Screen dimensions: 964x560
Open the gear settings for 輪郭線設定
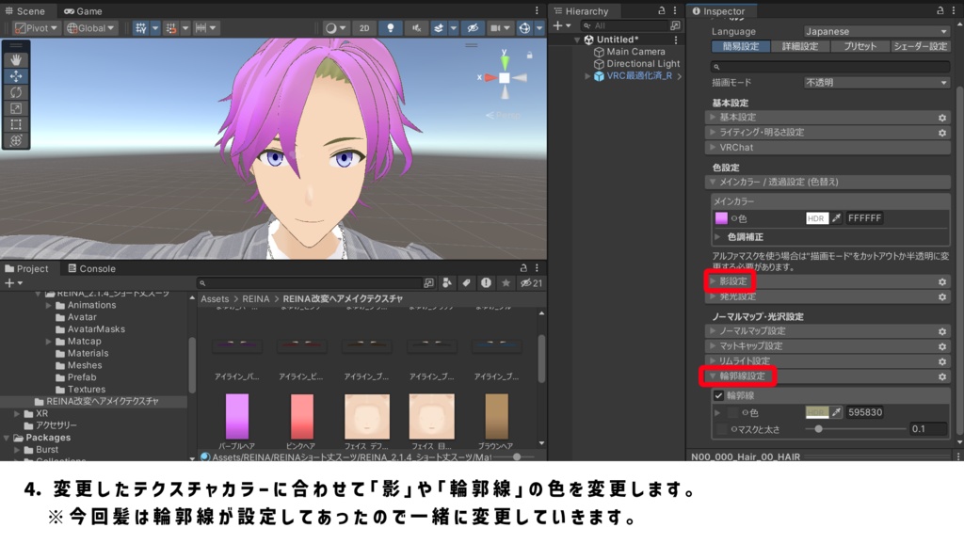coord(943,376)
